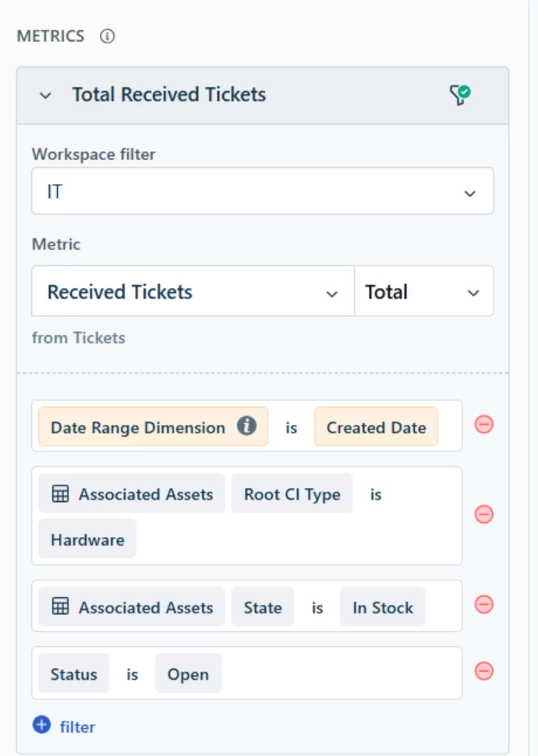Viewport: 538px width, 756px height.
Task: Click the info icon next to METRICS
Action: 107,36
